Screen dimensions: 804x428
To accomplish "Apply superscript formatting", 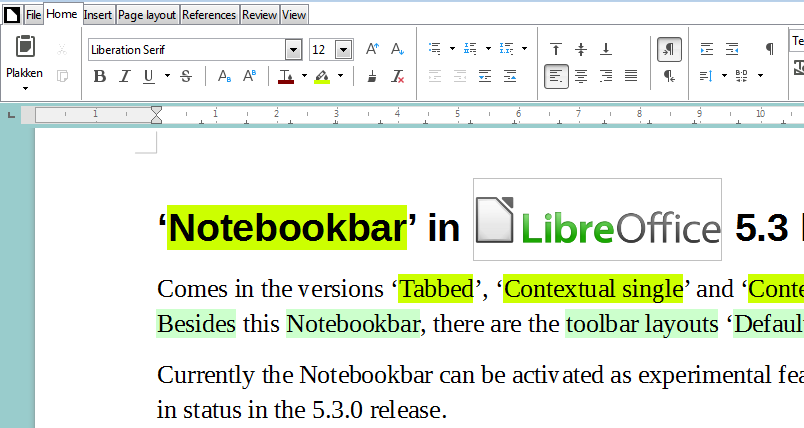I will pos(250,76).
